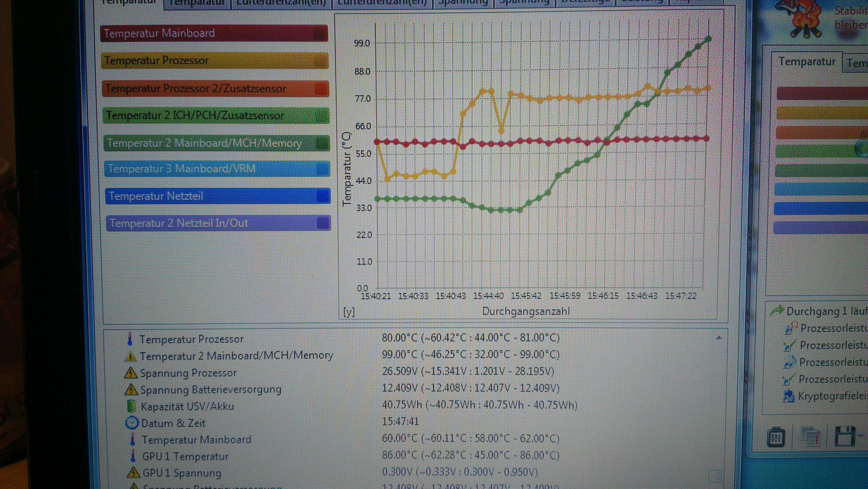Click the Datum & Zeit clock icon
This screenshot has height=489, width=868.
click(132, 423)
